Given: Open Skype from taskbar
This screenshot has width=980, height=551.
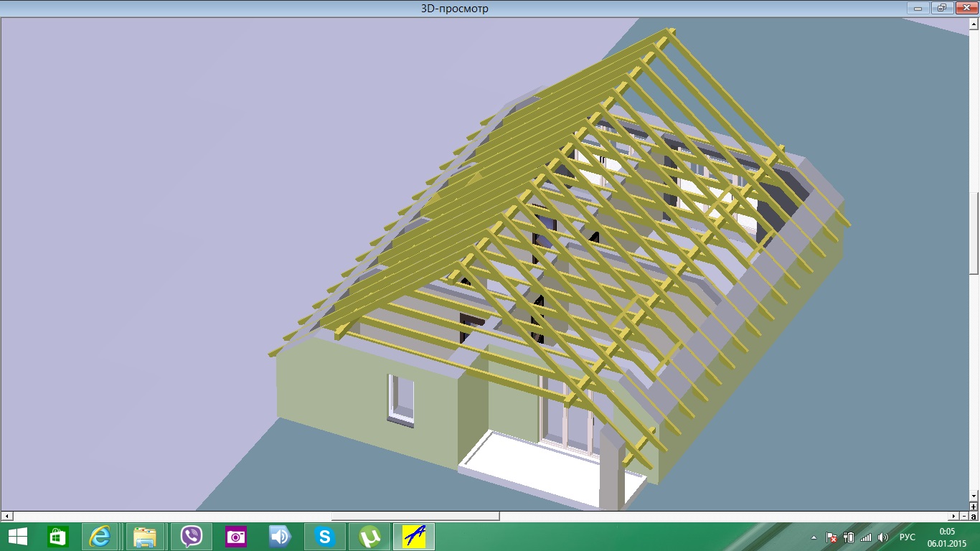Looking at the screenshot, I should point(326,537).
